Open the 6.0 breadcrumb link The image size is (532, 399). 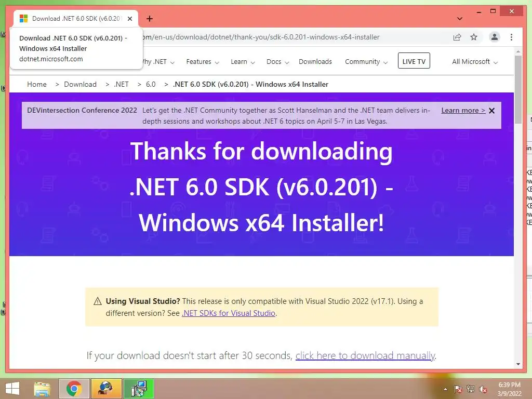tap(151, 84)
